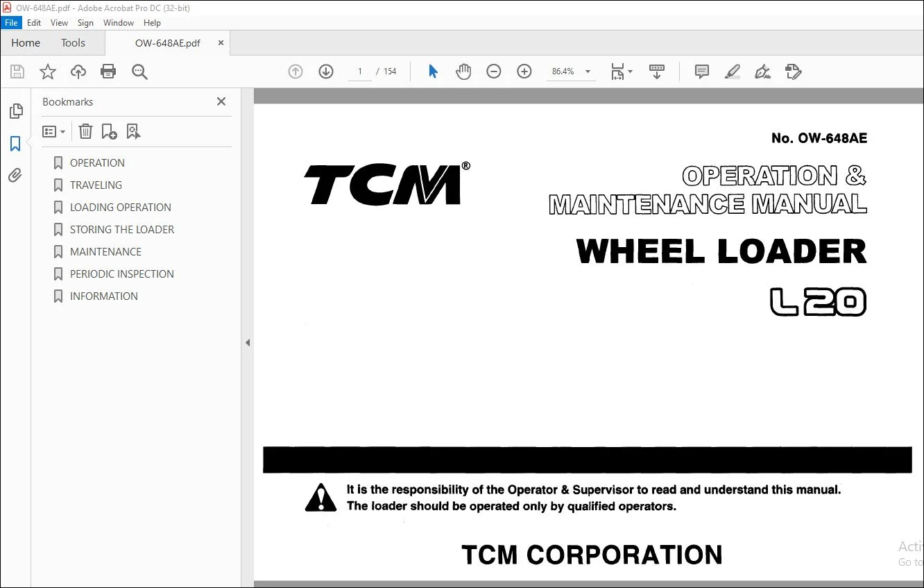Click the Acrobat PDF icon in title bar
Screen dimensions: 924x588
click(x=7, y=8)
